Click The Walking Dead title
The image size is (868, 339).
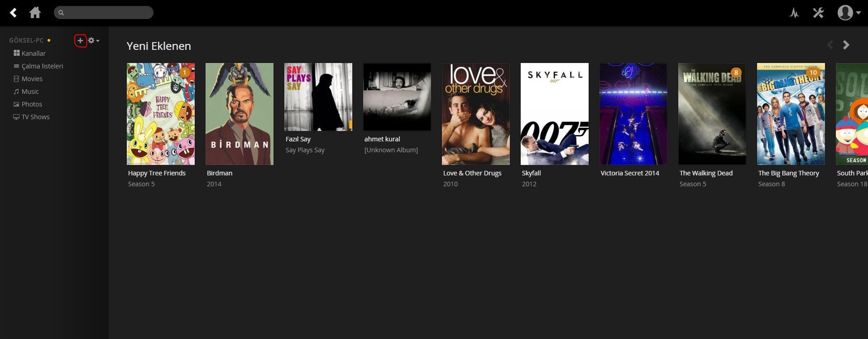(706, 173)
